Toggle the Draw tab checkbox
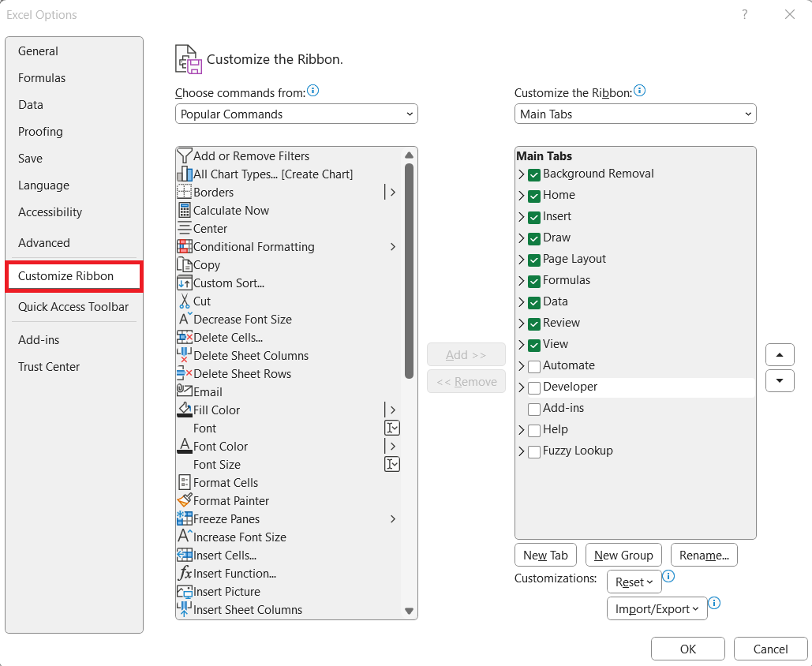Screen dimensions: 812x666 [x=534, y=239]
